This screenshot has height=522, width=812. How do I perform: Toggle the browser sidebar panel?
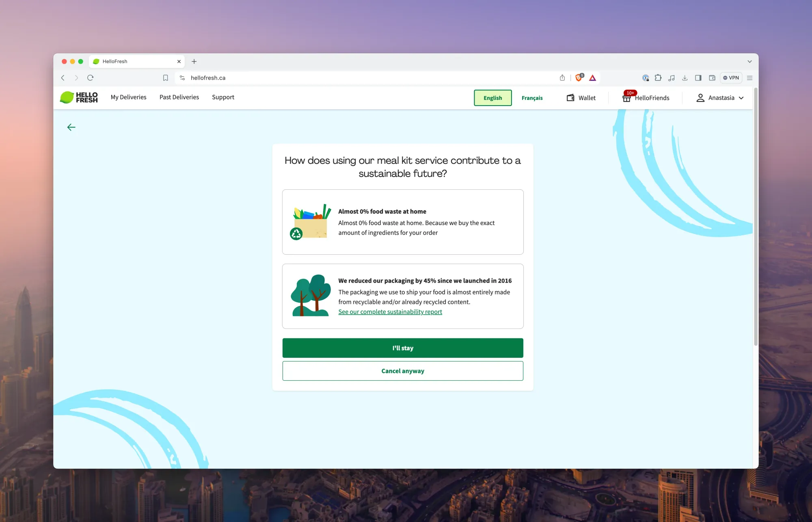pos(698,78)
